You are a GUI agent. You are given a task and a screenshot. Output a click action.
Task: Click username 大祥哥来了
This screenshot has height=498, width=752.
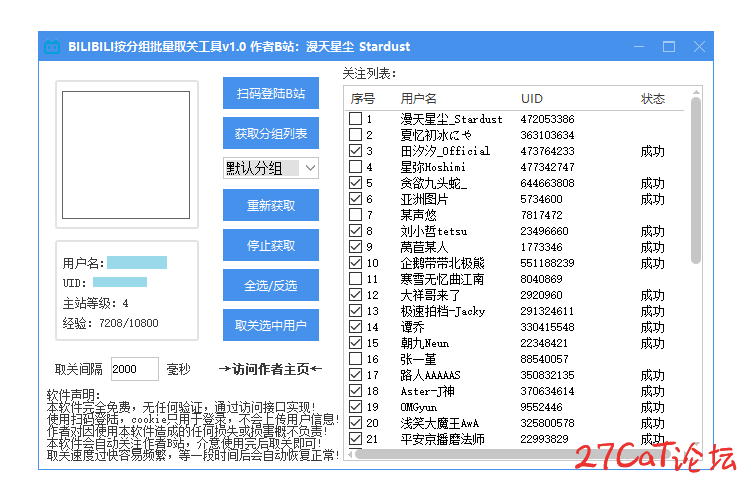tap(430, 295)
